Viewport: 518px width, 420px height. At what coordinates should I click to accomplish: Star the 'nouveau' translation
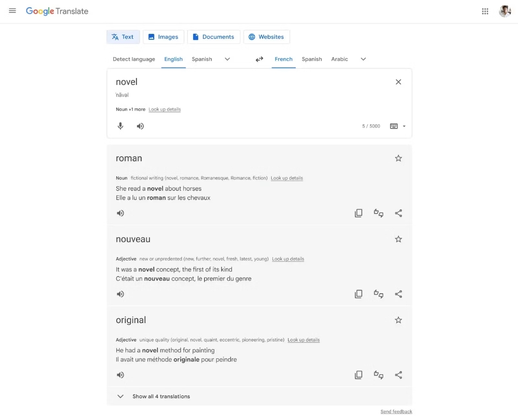(x=398, y=239)
